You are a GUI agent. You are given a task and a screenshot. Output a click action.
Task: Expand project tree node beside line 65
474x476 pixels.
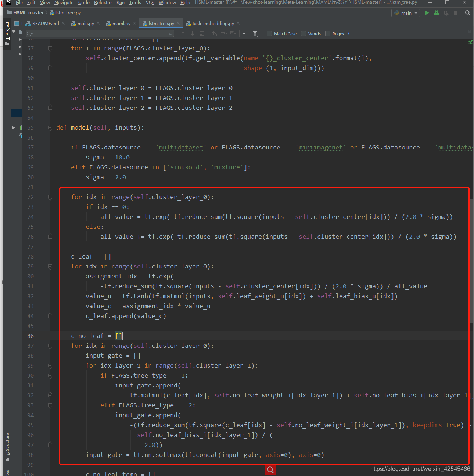[x=14, y=127]
